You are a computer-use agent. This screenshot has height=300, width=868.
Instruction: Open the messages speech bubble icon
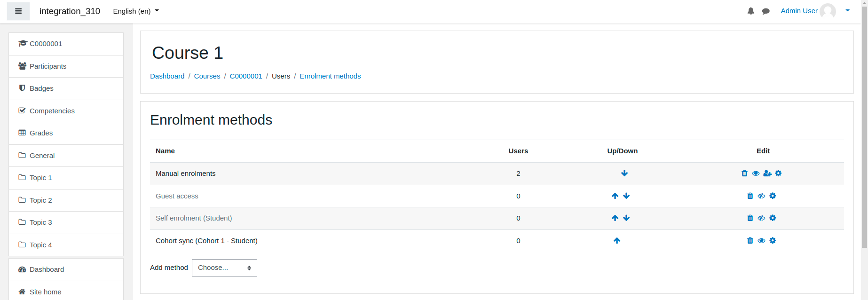coord(766,11)
